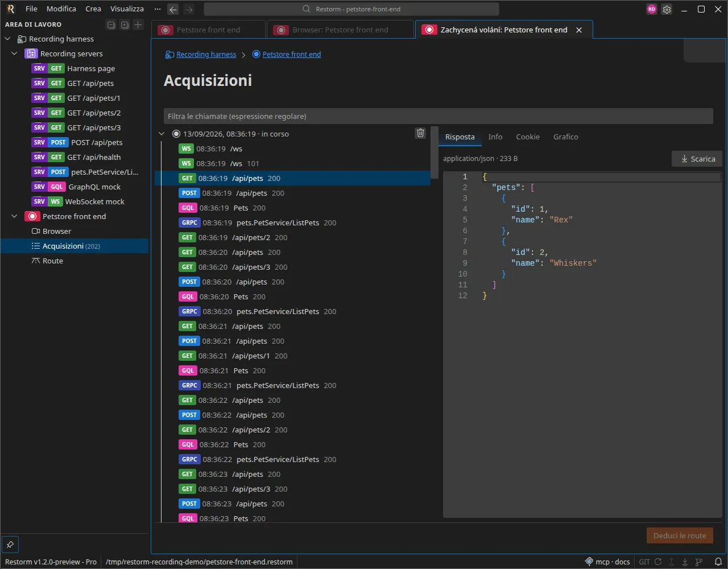Click the calls list vertical scrollbar thumb
The height and width of the screenshot is (569, 728).
point(435,152)
